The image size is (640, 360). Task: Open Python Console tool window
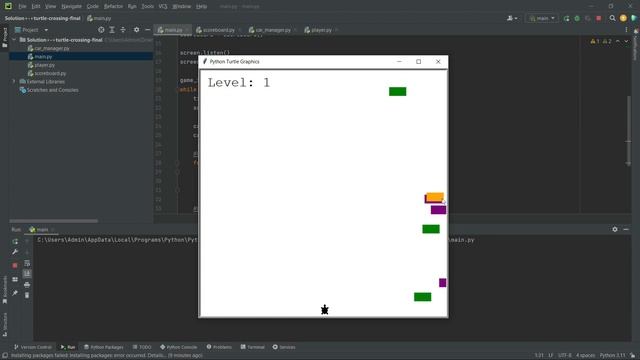point(178,347)
